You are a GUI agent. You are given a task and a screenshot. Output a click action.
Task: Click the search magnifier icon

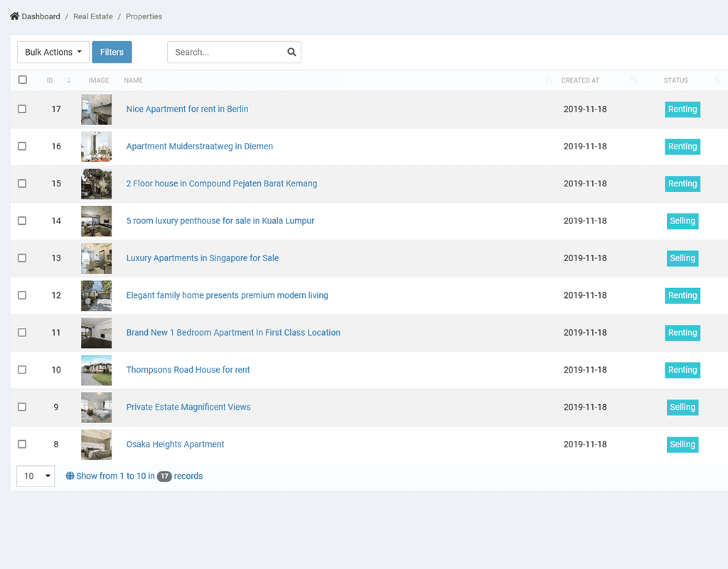coord(291,52)
